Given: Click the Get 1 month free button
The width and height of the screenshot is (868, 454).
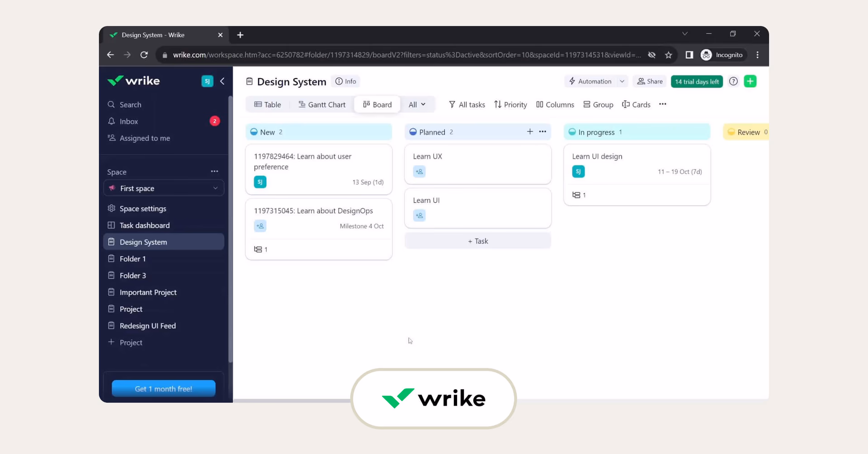Looking at the screenshot, I should tap(163, 388).
